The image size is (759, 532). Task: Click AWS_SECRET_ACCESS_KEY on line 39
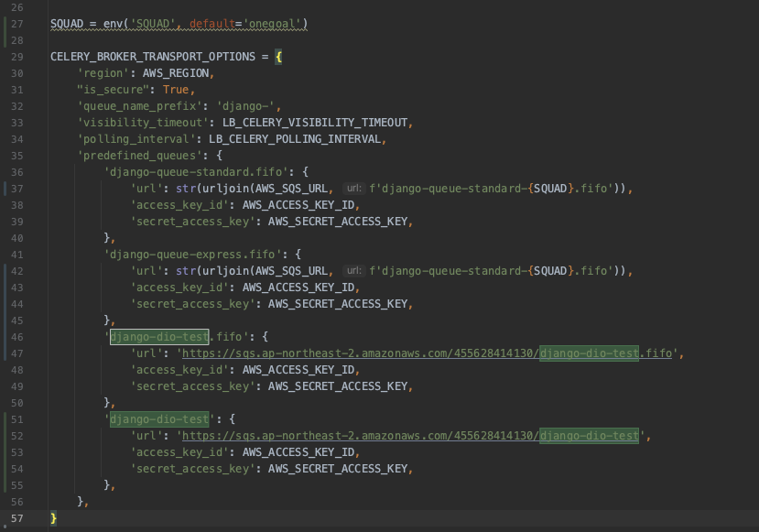338,222
